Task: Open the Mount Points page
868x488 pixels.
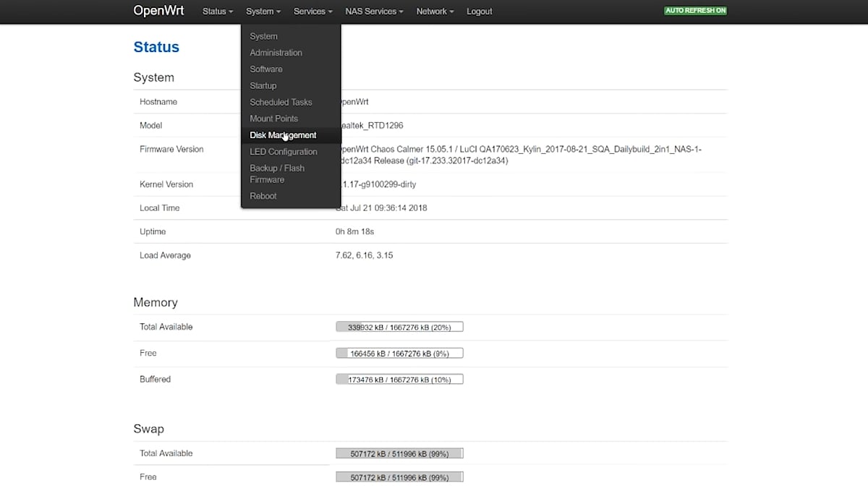Action: [x=273, y=118]
